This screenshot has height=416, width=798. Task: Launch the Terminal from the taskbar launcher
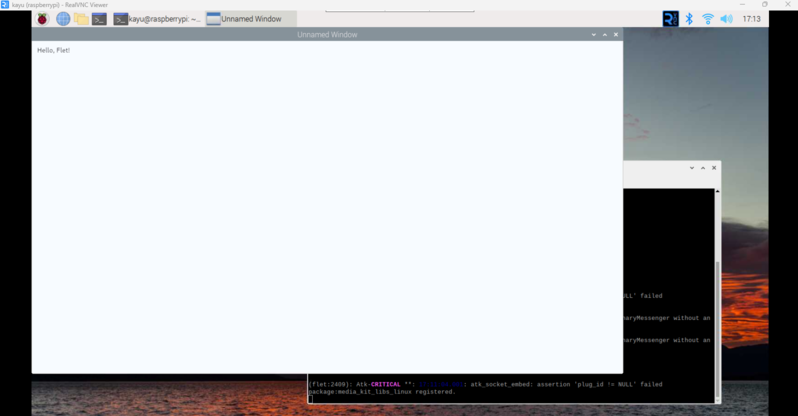pos(99,19)
